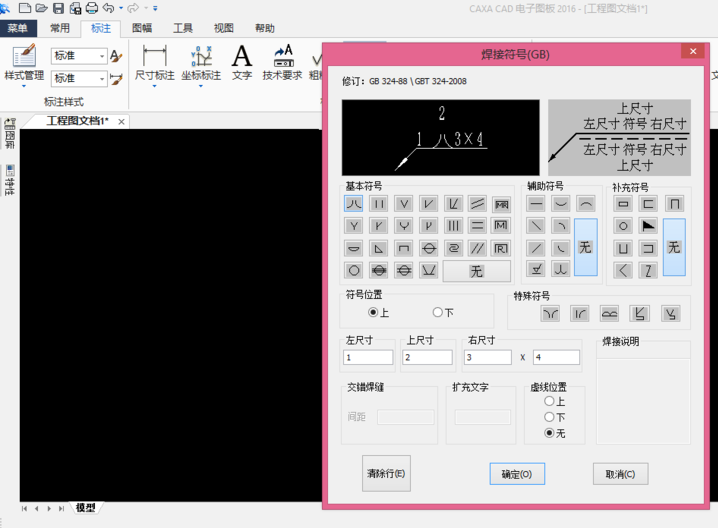This screenshot has width=718, height=528.
Task: Set 虚线位置 to 上
Action: click(555, 401)
